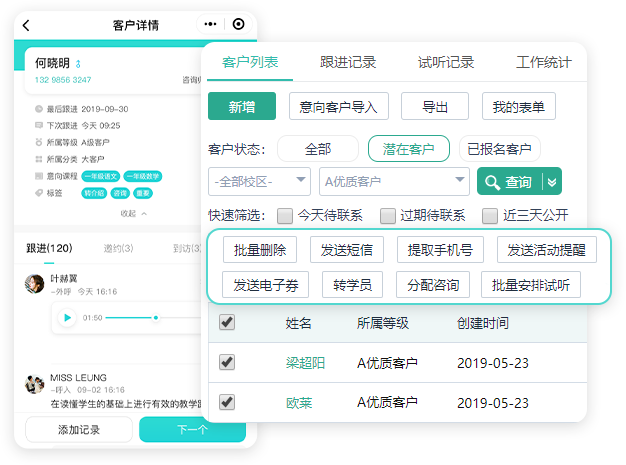
Task: Open the 全部校区 campus dropdown
Action: tap(259, 182)
